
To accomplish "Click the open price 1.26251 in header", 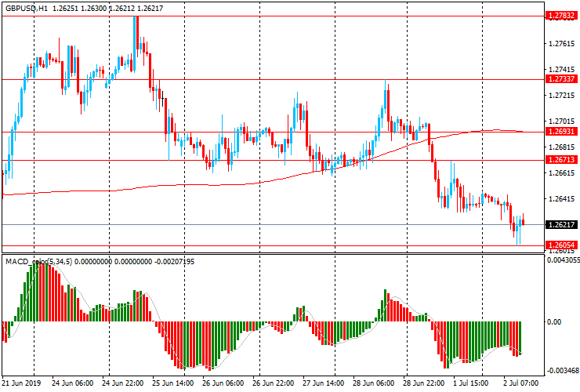I will [66, 8].
